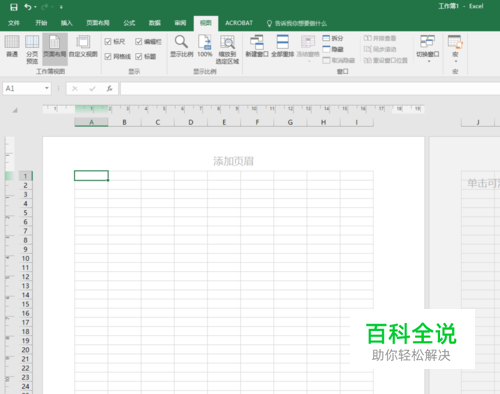The height and width of the screenshot is (394, 500).
Task: Switch to the ACROBAT tab
Action: [x=239, y=23]
